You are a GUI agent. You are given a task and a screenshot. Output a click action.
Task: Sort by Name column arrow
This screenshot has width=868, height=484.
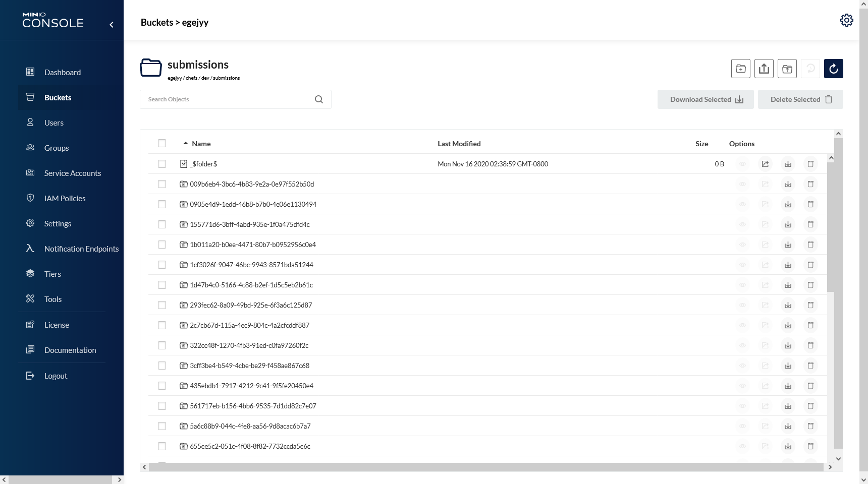click(186, 143)
